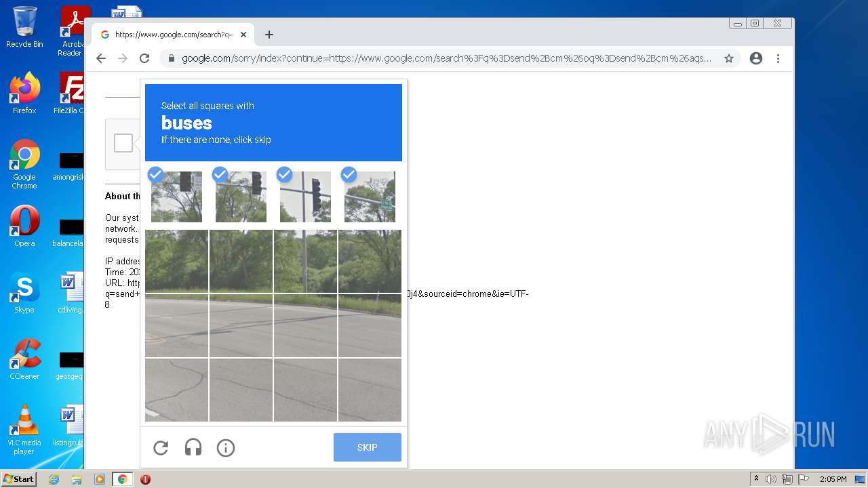Select the FileZilla desktop shortcut

tap(69, 94)
